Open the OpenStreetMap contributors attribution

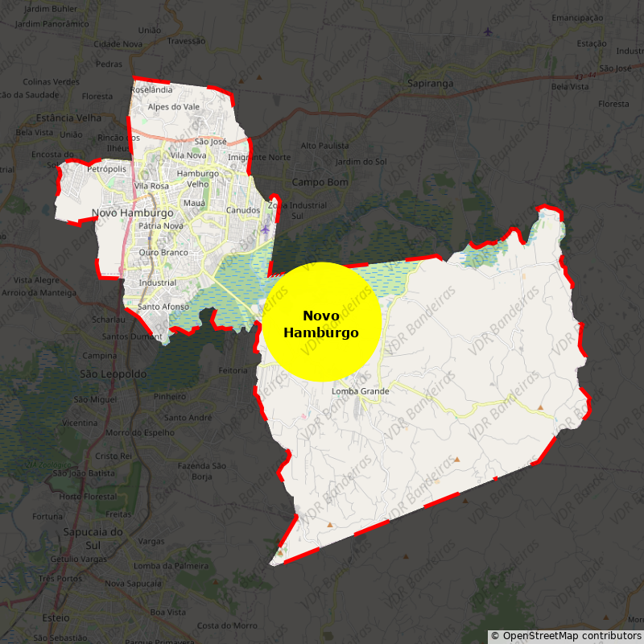click(x=566, y=636)
